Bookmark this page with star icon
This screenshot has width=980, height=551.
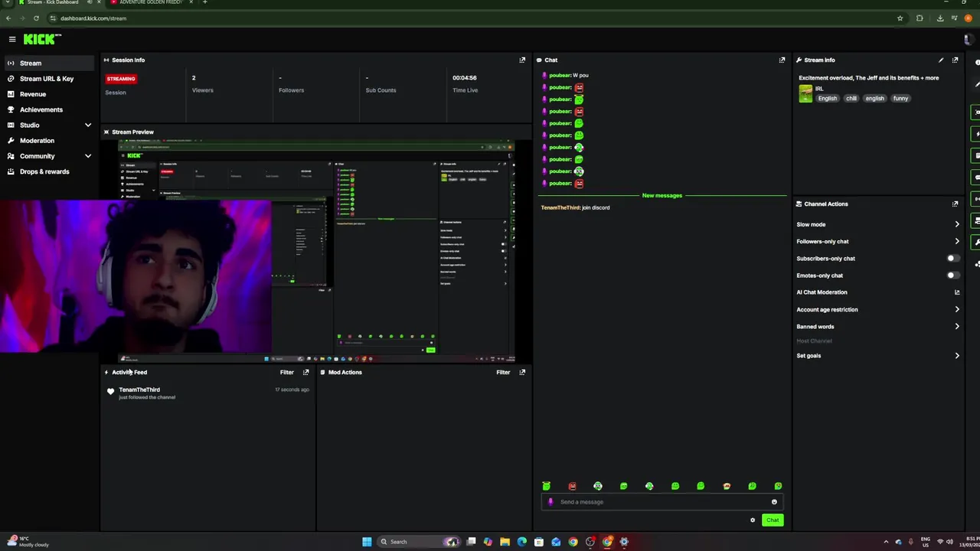click(900, 18)
